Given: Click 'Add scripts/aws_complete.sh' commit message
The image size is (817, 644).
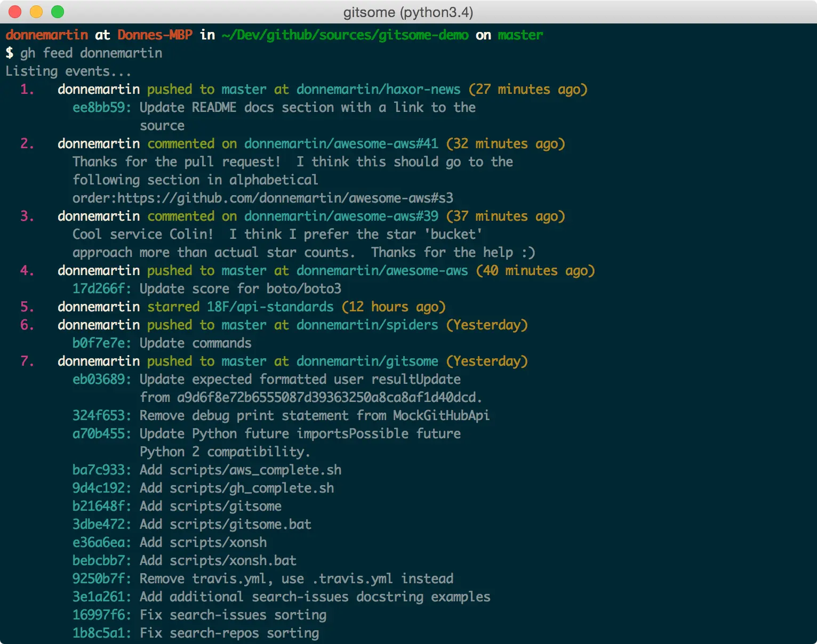Looking at the screenshot, I should click(x=241, y=470).
